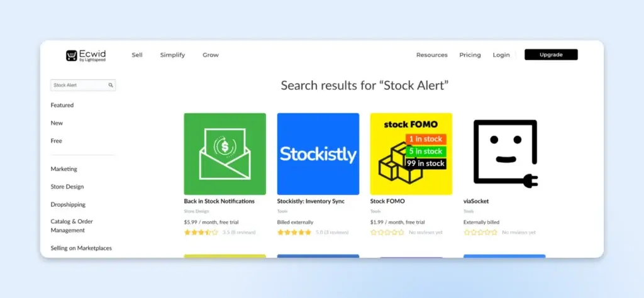The width and height of the screenshot is (644, 298).
Task: Click the Ecwid by Lightspeed logo
Action: pyautogui.click(x=86, y=55)
